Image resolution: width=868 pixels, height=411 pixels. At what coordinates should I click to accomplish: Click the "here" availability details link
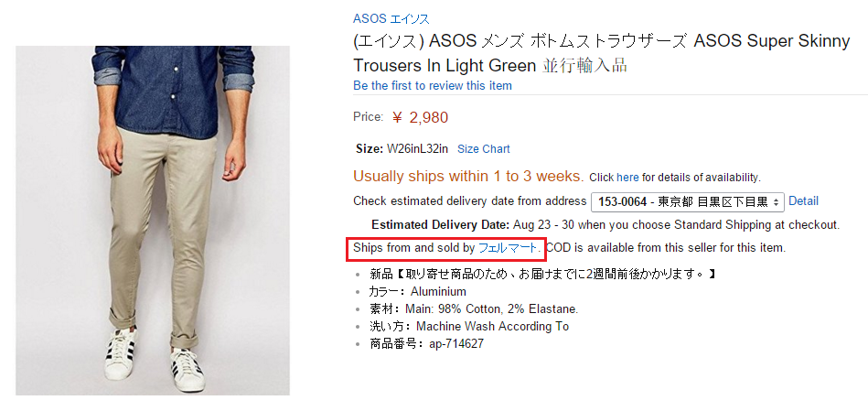tap(627, 177)
